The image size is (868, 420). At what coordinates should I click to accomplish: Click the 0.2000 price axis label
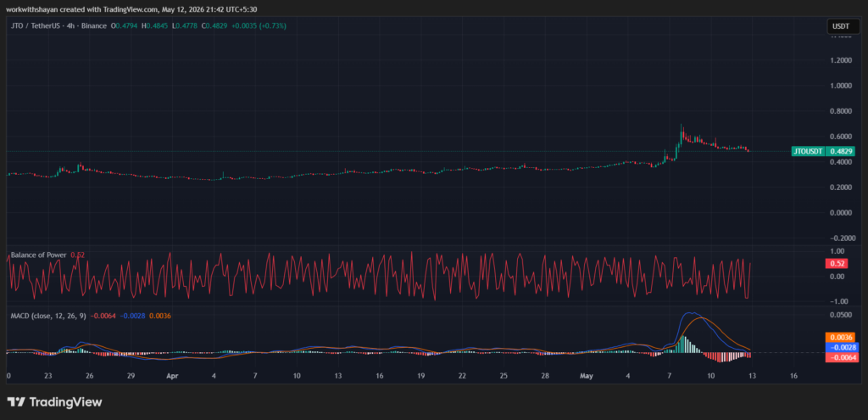pos(840,188)
